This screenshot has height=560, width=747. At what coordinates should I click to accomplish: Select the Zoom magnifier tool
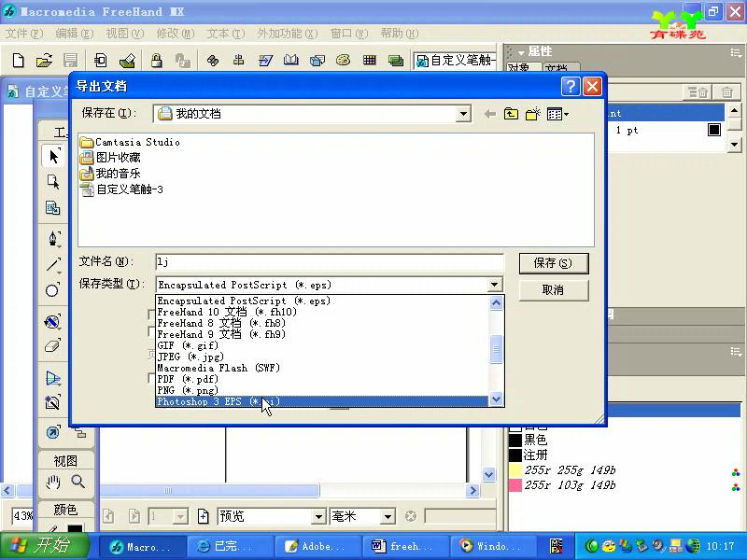pyautogui.click(x=78, y=482)
